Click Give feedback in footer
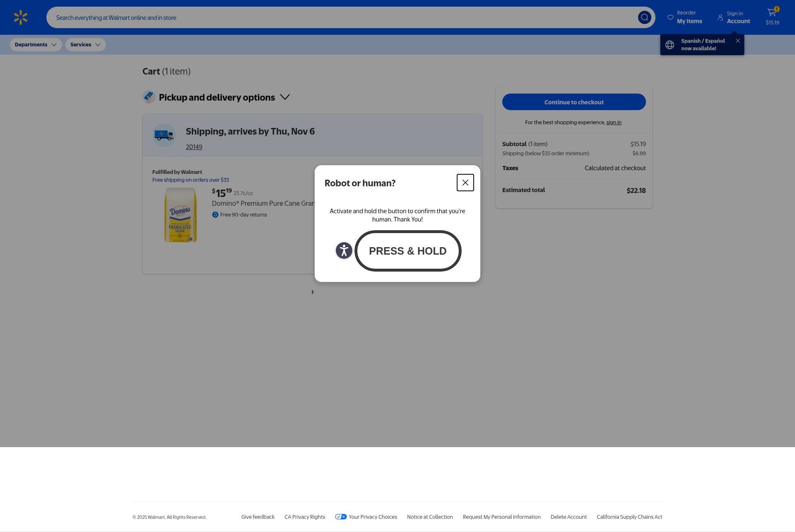Screen dimensions: 795x532 [x=258, y=517]
